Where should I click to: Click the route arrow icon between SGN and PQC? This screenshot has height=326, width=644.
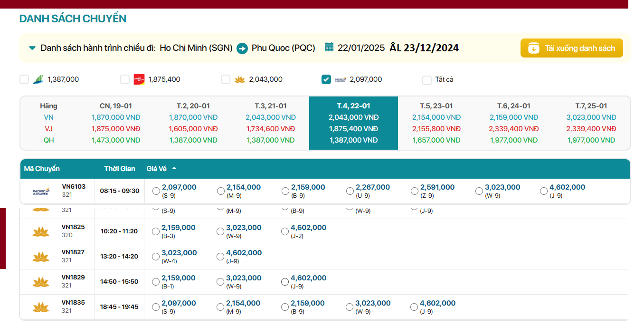[242, 48]
